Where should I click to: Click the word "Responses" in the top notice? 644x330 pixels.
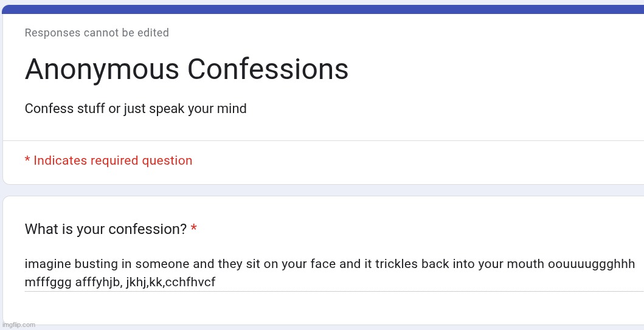(52, 33)
